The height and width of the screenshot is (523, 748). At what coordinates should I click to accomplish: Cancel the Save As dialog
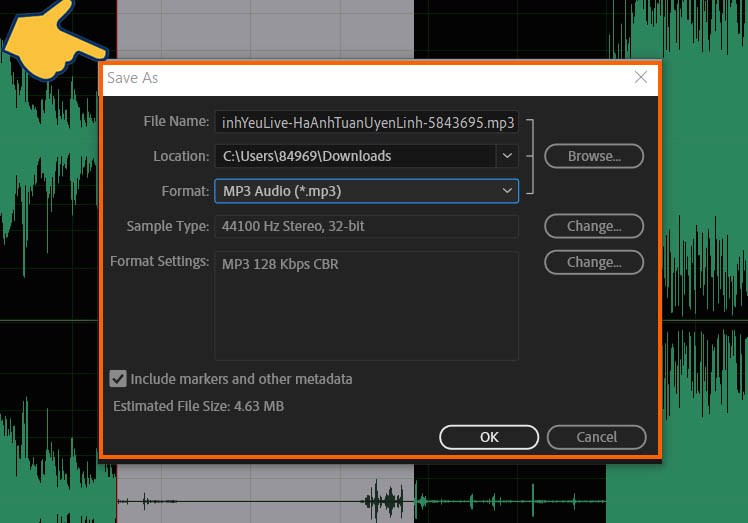pos(596,437)
